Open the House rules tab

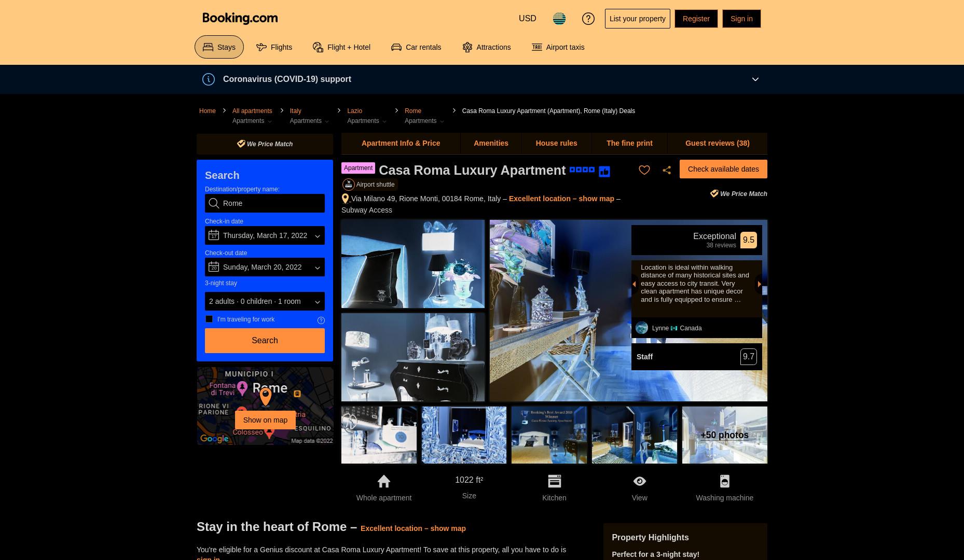pyautogui.click(x=556, y=143)
